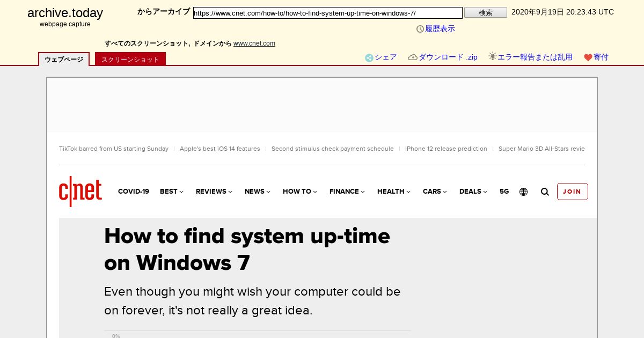
Task: Open the エラー報告または乱用 link
Action: coord(535,57)
